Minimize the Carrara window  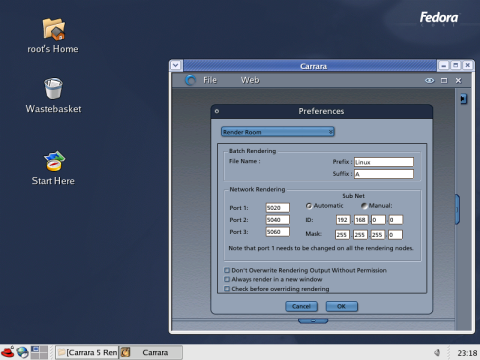tap(443, 66)
